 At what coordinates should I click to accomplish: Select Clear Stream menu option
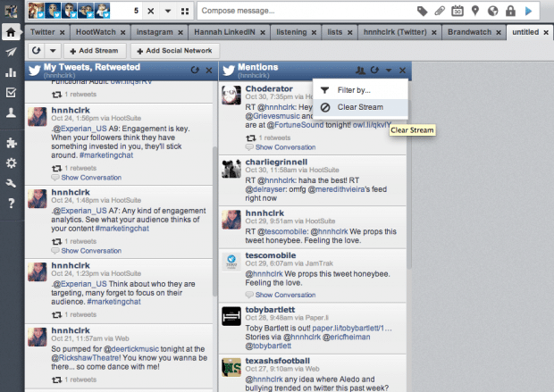(x=360, y=107)
